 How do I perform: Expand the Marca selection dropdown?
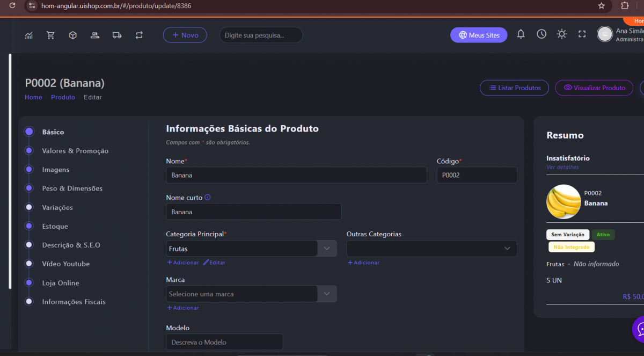pyautogui.click(x=327, y=294)
